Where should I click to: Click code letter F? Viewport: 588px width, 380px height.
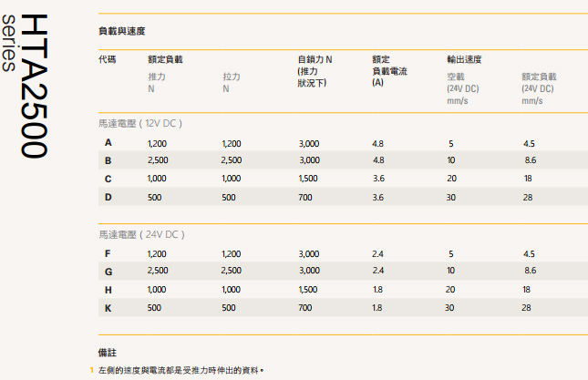click(x=108, y=253)
